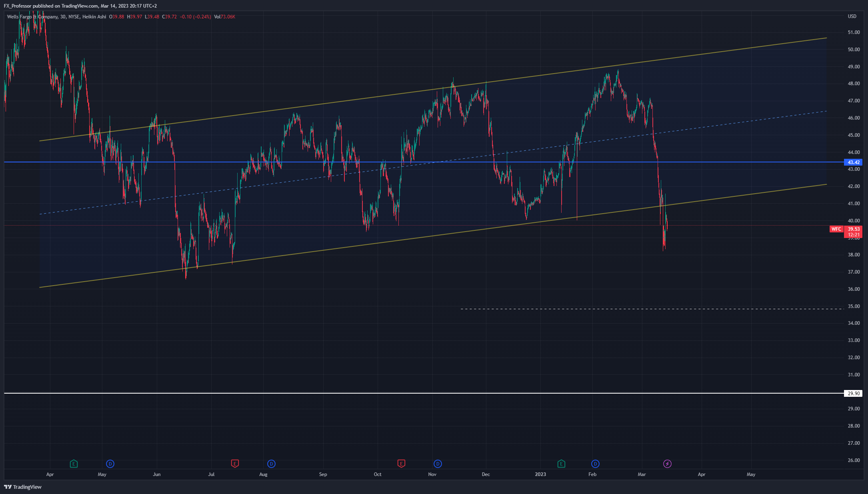Open the red earnings marker in mid-October
Viewport: 868px width, 494px height.
pos(401,464)
